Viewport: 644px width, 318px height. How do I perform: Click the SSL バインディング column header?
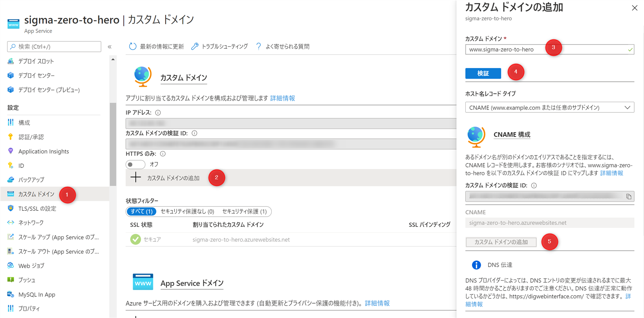[430, 225]
